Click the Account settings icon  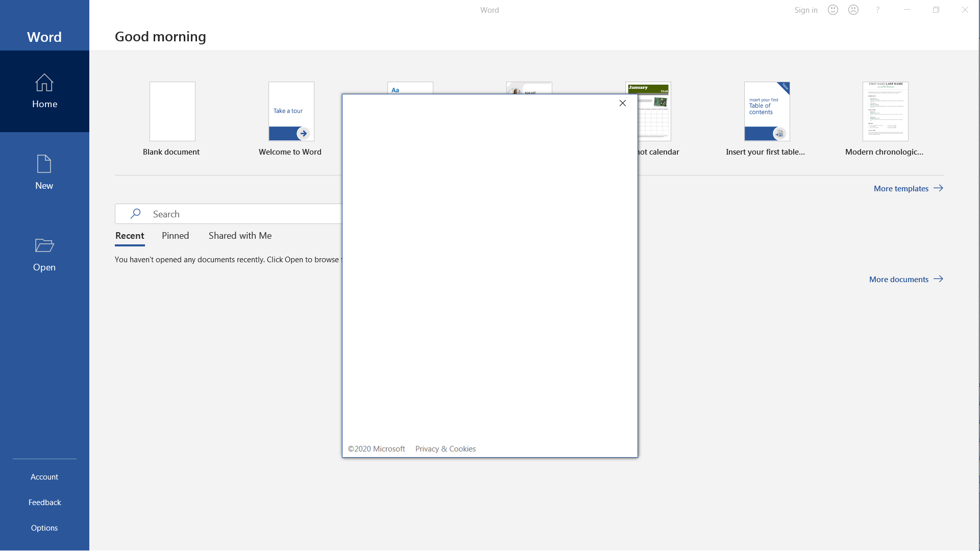coord(44,477)
